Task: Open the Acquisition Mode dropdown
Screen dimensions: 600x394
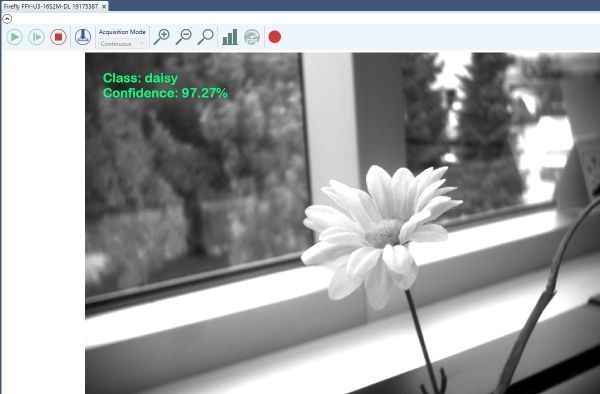Action: [122, 44]
